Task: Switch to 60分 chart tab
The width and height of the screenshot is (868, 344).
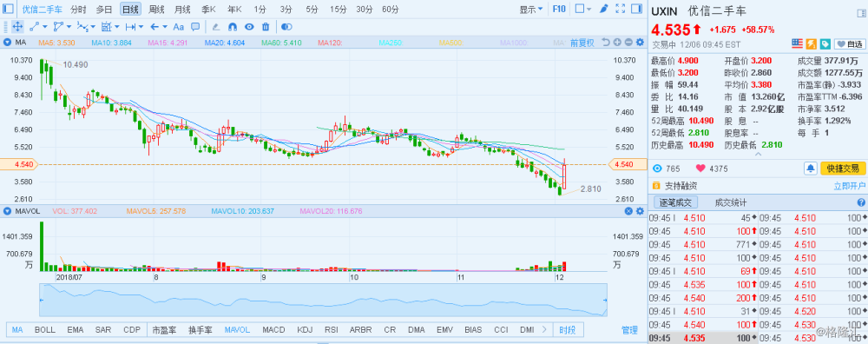Action: pyautogui.click(x=391, y=9)
